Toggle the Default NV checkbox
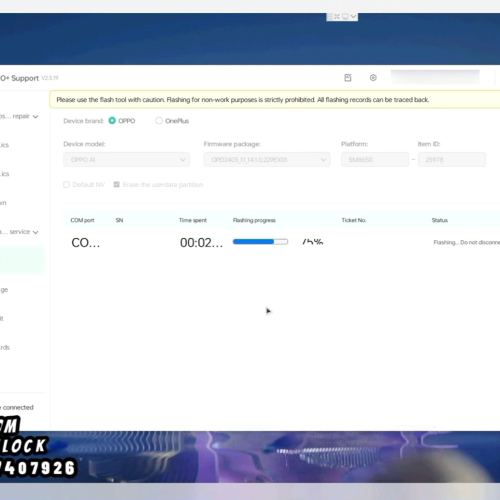 coord(66,185)
